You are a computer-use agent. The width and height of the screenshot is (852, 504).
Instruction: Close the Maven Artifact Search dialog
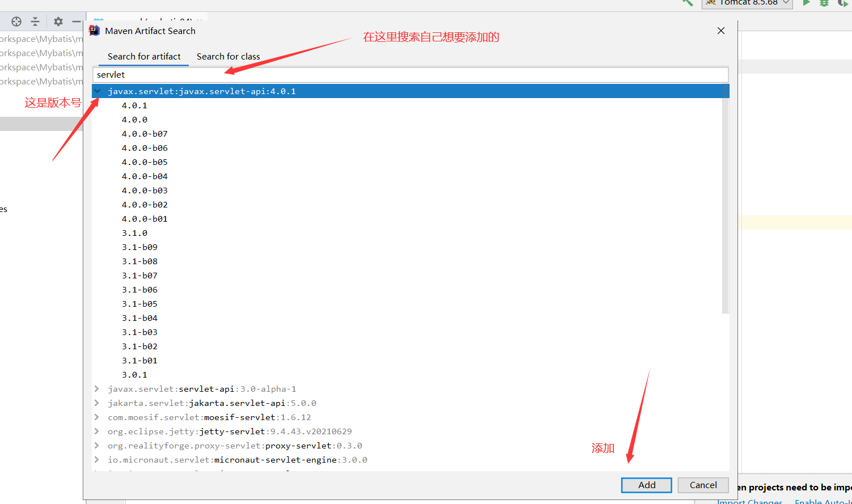click(721, 31)
